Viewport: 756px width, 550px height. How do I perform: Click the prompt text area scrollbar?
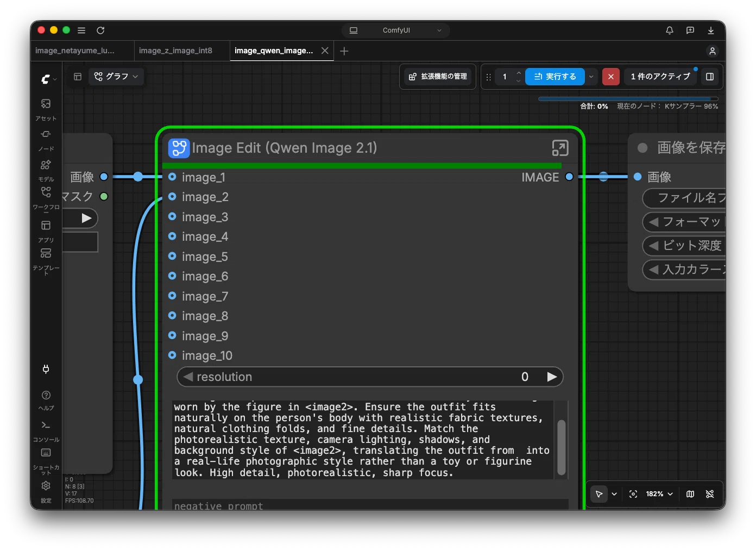tap(562, 447)
